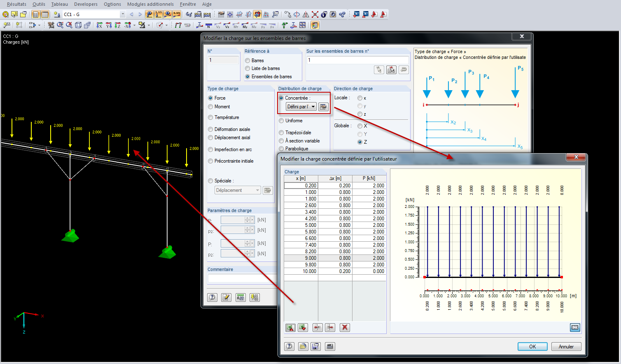
Task: Click the save (diskette) icon in the concentrated load dialog
Action: click(x=315, y=346)
